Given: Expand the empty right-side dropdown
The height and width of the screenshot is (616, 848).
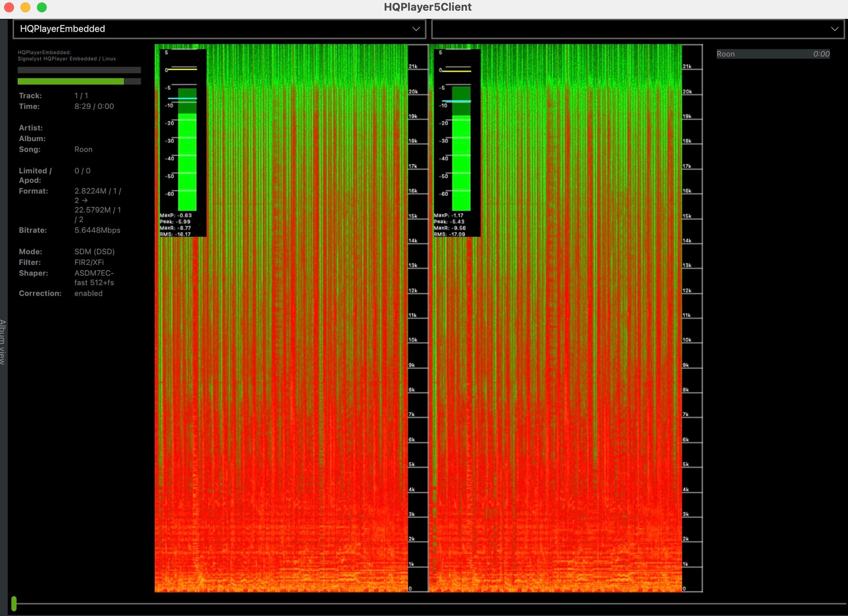Looking at the screenshot, I should [x=834, y=29].
